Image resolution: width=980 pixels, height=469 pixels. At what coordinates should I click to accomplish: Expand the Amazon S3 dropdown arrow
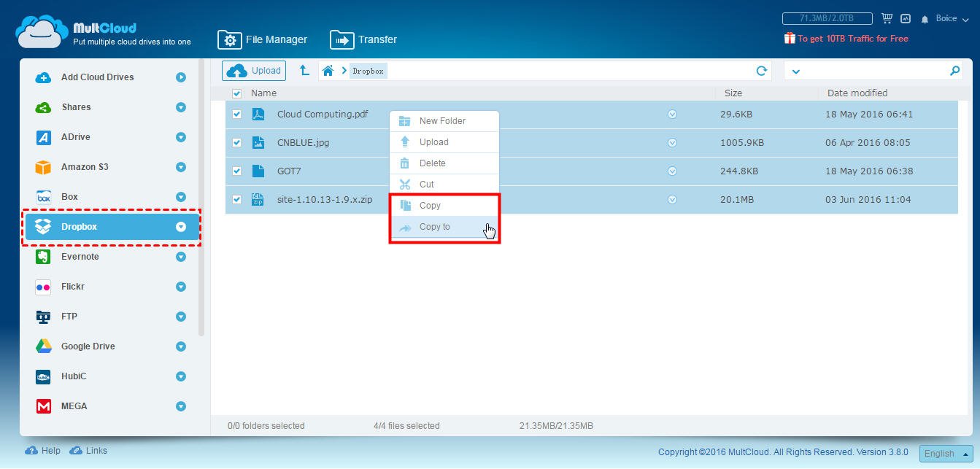(x=181, y=167)
